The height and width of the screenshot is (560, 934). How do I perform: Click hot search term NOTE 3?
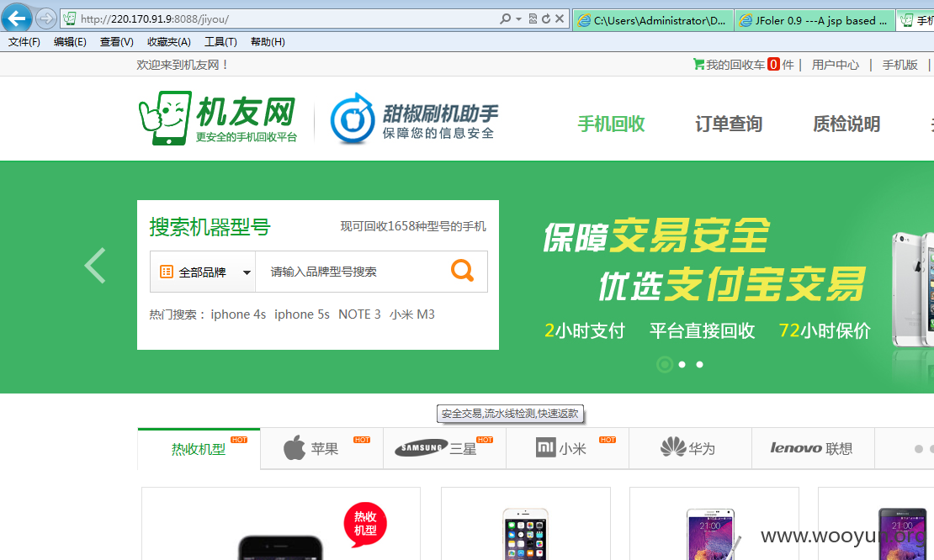[359, 314]
